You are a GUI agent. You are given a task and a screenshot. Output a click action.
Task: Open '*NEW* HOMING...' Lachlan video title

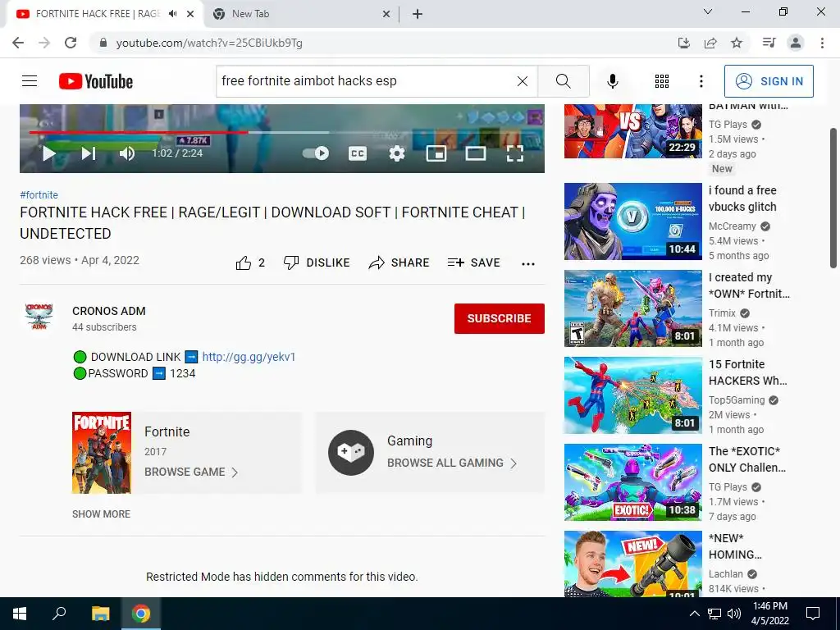[735, 546]
